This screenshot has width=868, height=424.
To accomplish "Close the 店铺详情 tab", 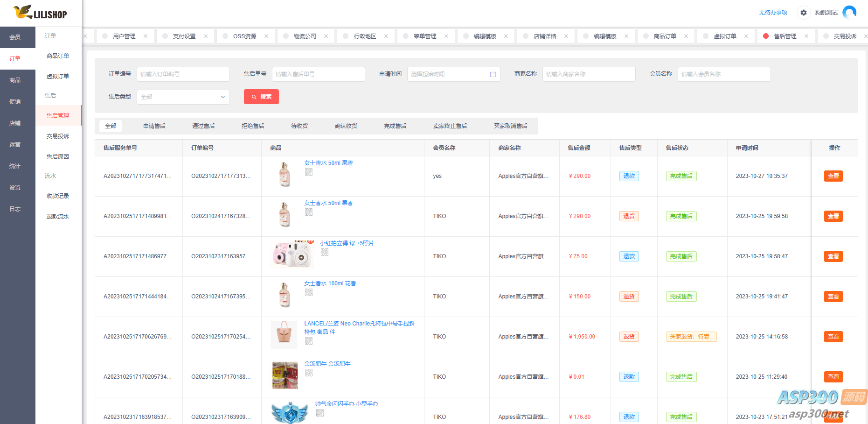I will [x=566, y=36].
